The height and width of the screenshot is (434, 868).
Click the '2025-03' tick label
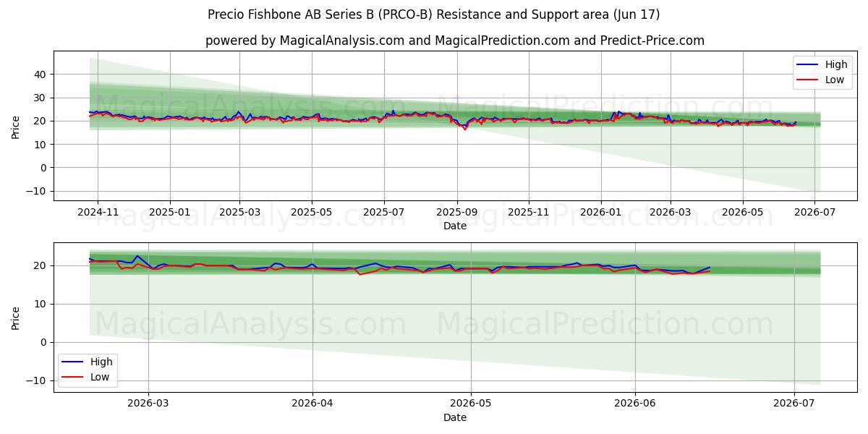(x=239, y=212)
